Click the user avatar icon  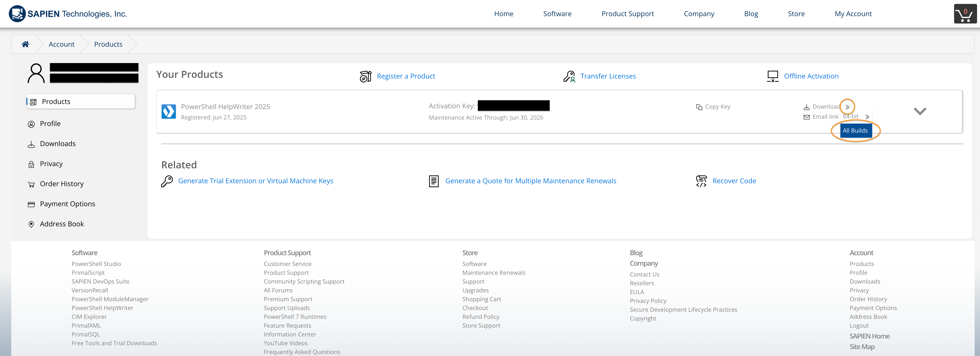coord(36,73)
